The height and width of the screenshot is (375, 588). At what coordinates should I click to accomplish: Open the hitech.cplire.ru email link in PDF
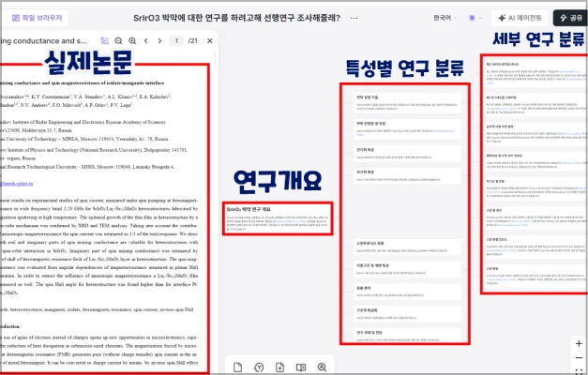(17, 184)
